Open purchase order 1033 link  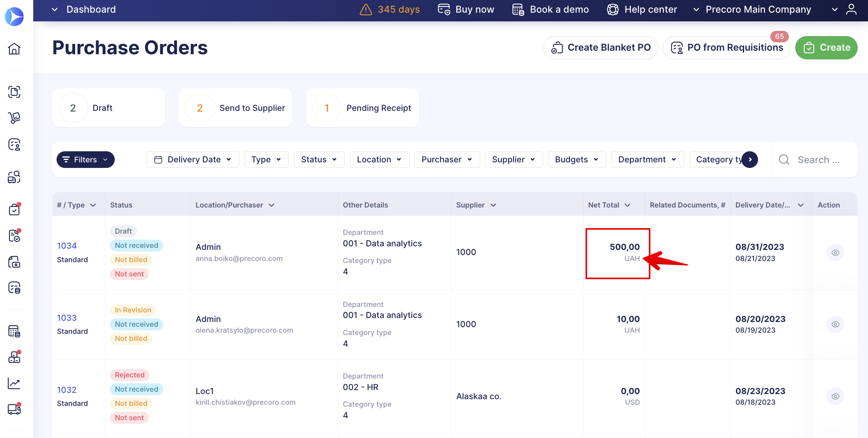coord(67,318)
